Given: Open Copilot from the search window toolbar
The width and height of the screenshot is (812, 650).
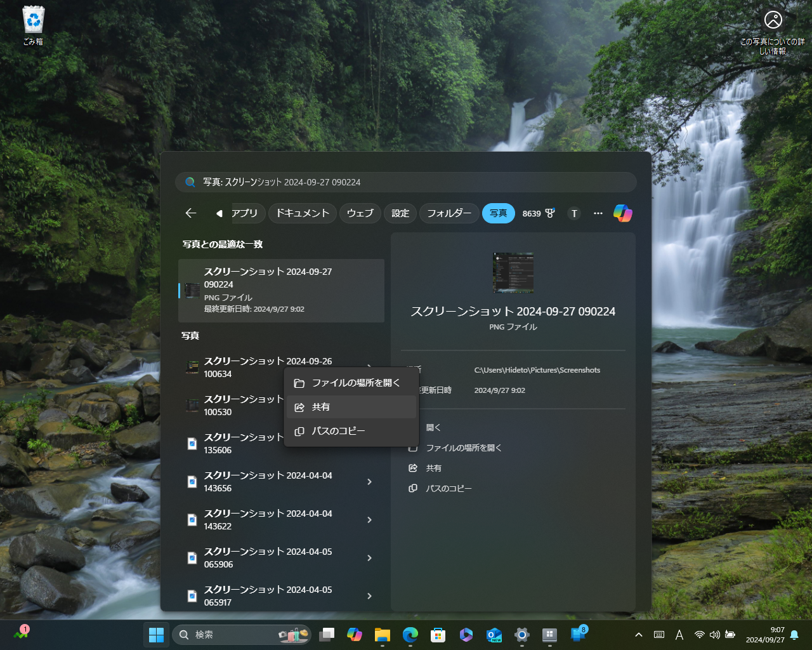Looking at the screenshot, I should coord(623,213).
